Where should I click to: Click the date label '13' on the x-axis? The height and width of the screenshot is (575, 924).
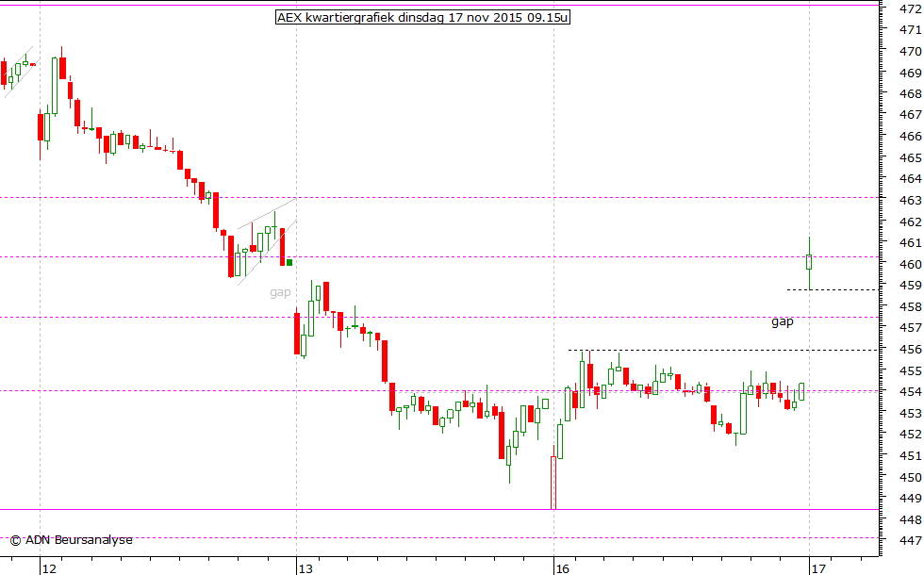tap(305, 568)
